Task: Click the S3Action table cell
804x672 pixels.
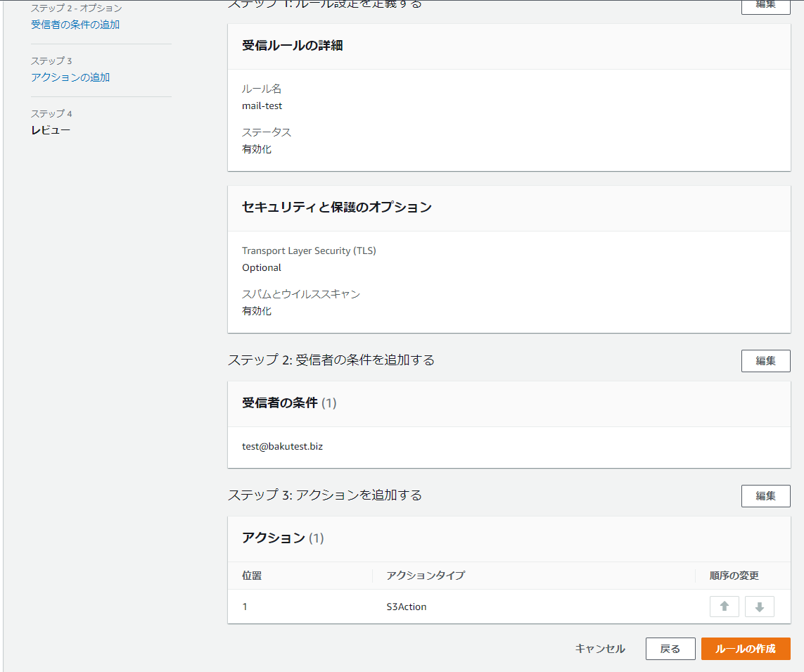Action: (406, 607)
